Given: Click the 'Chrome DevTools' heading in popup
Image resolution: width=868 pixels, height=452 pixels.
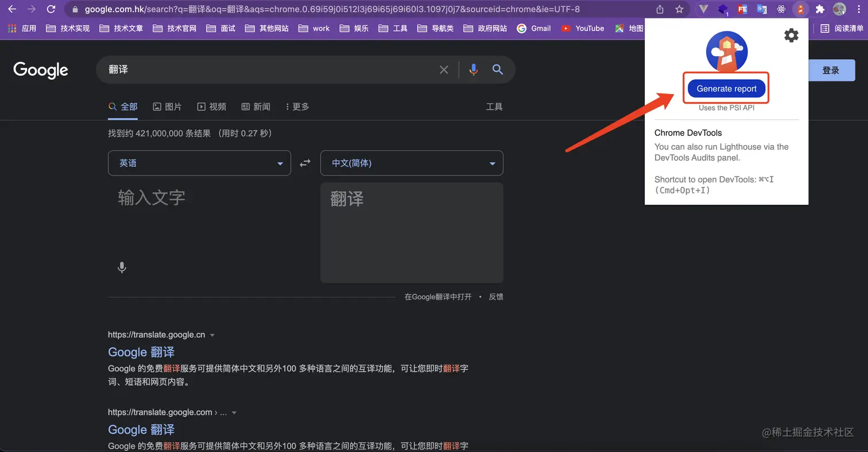Looking at the screenshot, I should coord(688,133).
